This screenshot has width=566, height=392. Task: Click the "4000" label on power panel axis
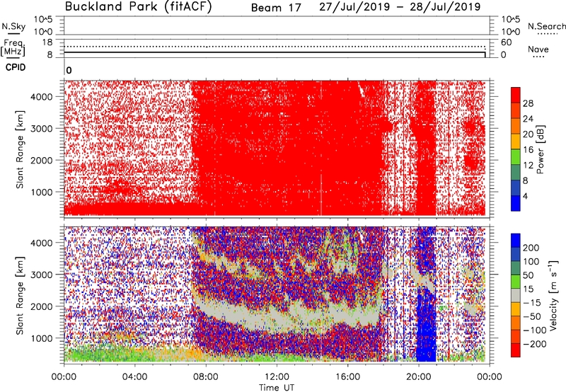pyautogui.click(x=41, y=97)
